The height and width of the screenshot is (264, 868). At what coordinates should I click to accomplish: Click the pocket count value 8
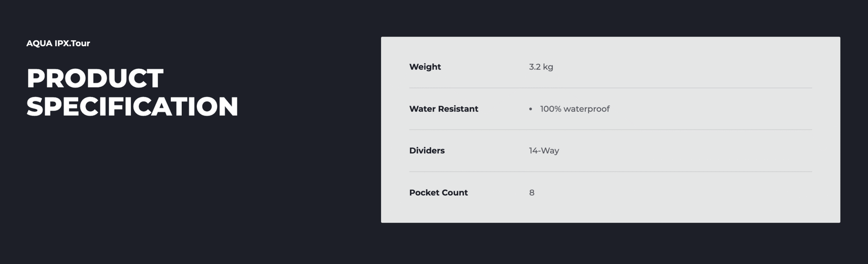532,192
